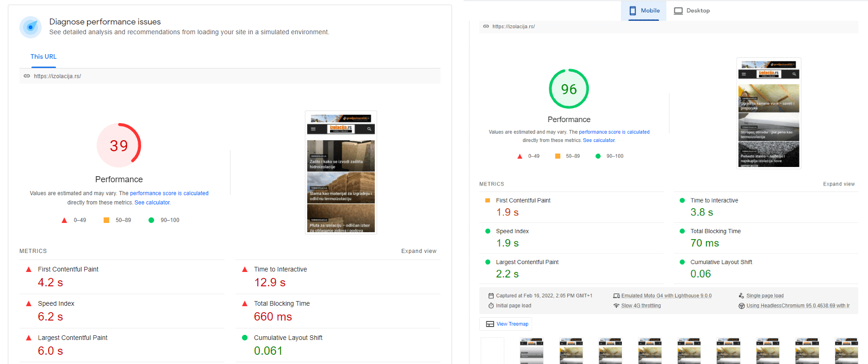The image size is (868, 364).
Task: Click the link icon beside left URL
Action: pos(27,76)
